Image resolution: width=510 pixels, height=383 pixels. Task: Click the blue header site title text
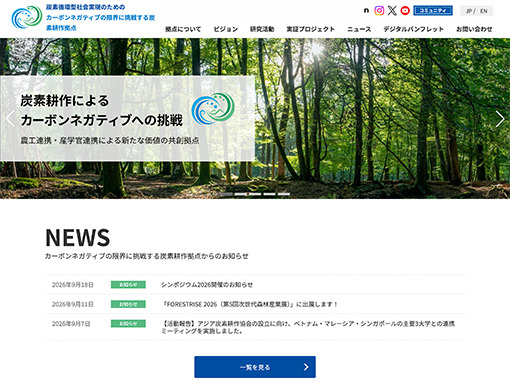100,17
